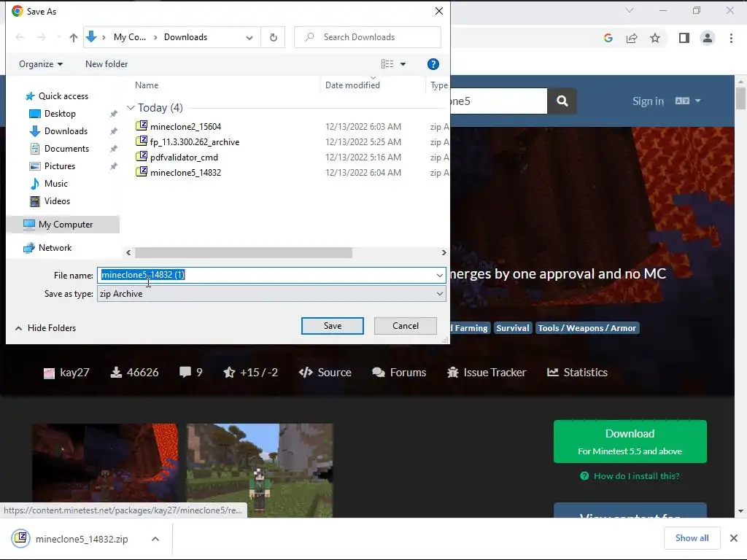Click the 46626 downloads count
This screenshot has width=747, height=560.
pos(135,373)
